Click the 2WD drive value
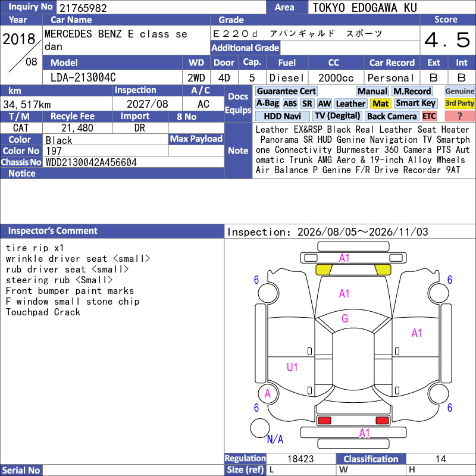The width and height of the screenshot is (476, 476). click(x=196, y=78)
